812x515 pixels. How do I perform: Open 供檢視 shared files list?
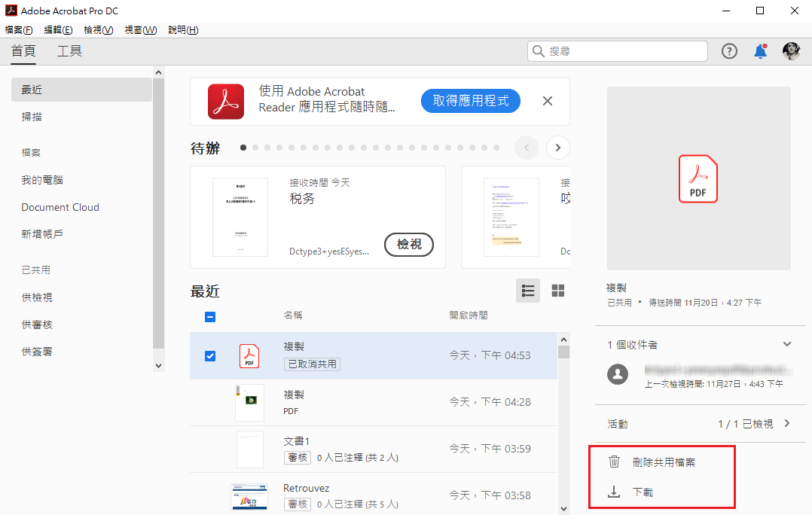(x=37, y=297)
